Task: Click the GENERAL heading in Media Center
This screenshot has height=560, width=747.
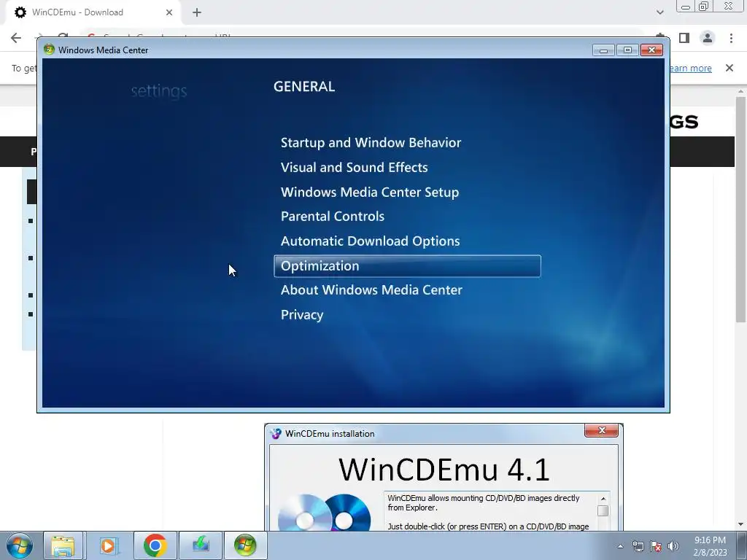Action: click(304, 86)
